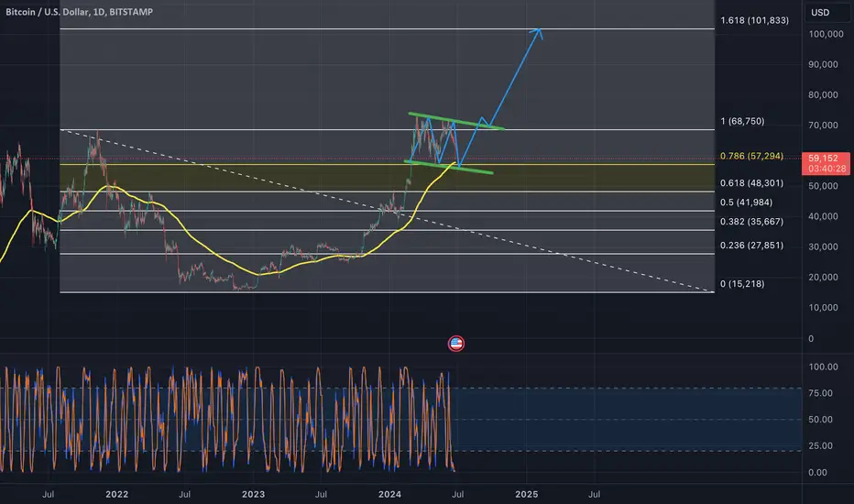This screenshot has height=504, width=854.
Task: Click the 100,000 price axis value
Action: (826, 34)
